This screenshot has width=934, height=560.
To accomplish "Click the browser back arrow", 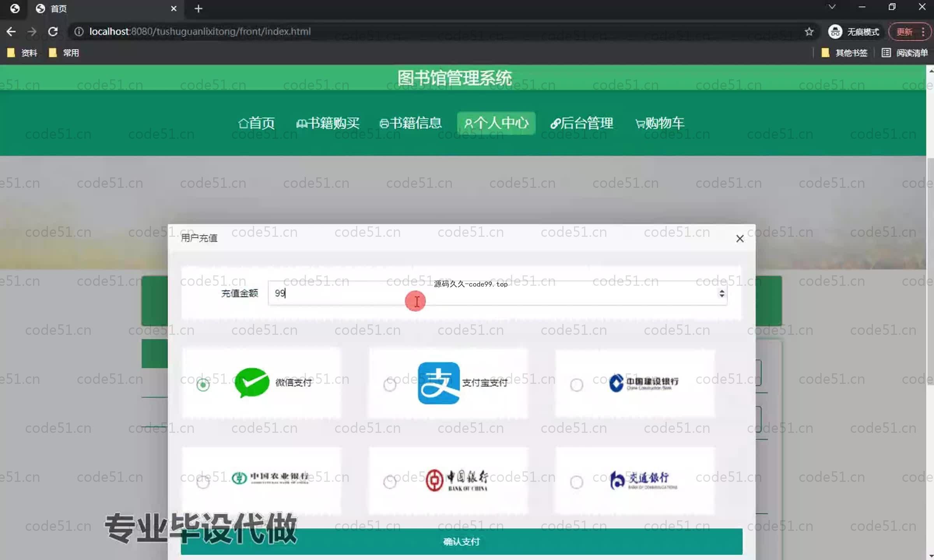I will [11, 31].
